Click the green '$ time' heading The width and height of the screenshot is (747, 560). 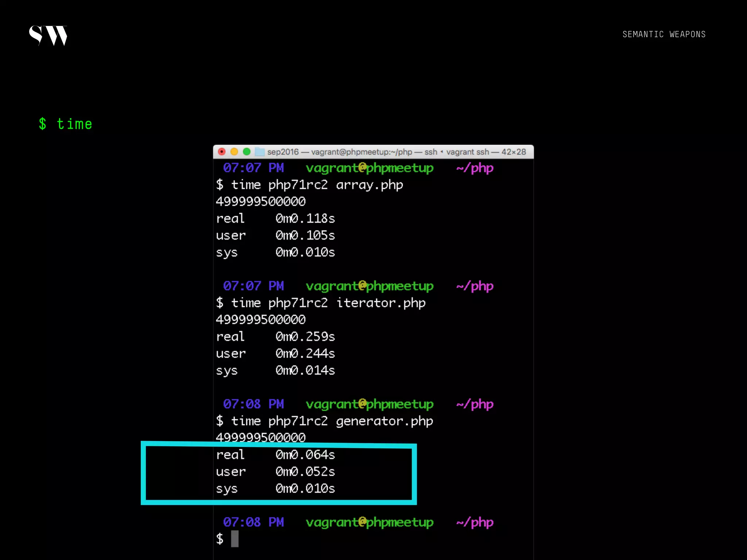coord(66,124)
